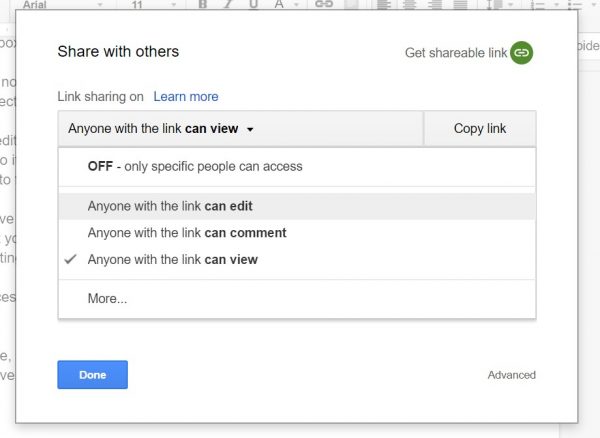
Task: Open the Learn more link
Action: [186, 96]
